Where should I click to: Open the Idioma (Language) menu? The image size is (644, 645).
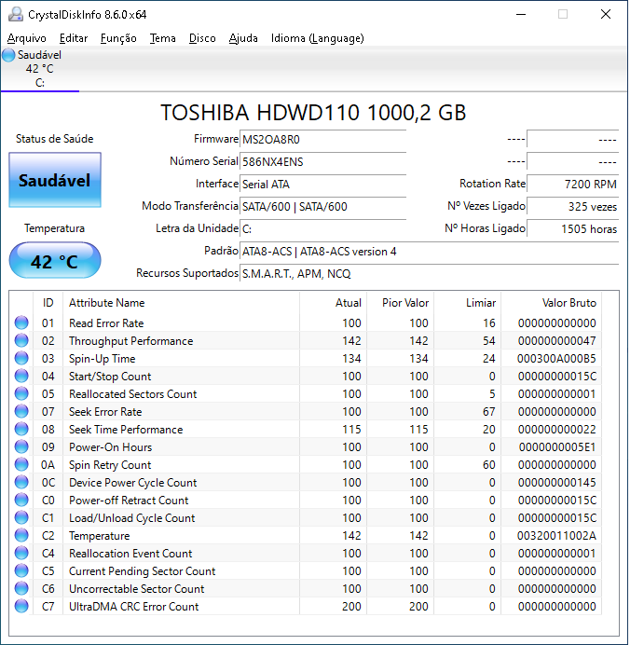(x=318, y=38)
